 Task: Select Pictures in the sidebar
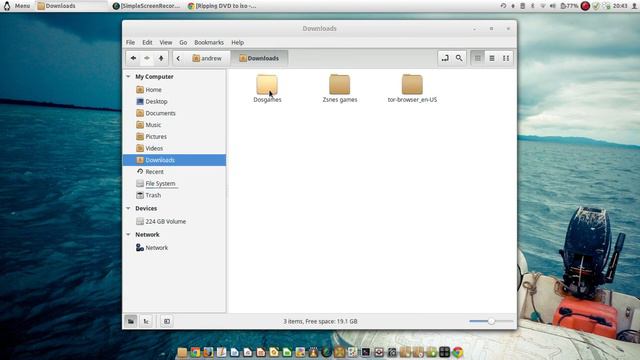click(x=174, y=137)
